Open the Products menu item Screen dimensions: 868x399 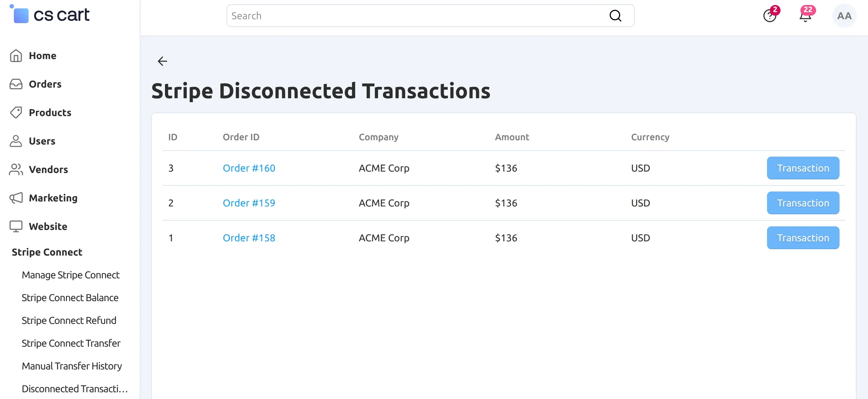click(x=50, y=112)
